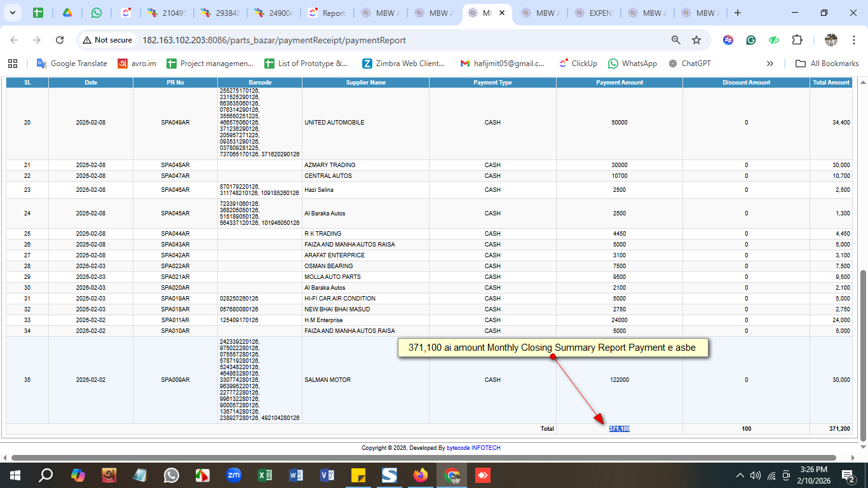Launch Excel from the taskbar

point(265,475)
